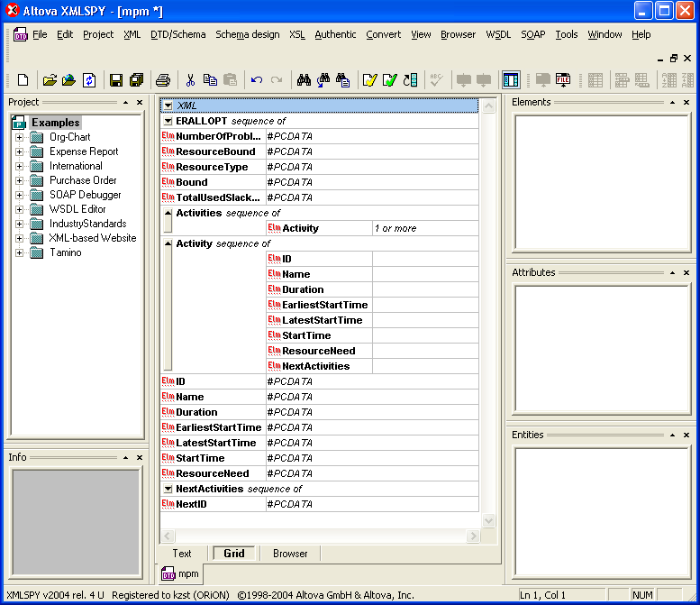The width and height of the screenshot is (700, 605).
Task: Select the mpm document tab
Action: [180, 573]
